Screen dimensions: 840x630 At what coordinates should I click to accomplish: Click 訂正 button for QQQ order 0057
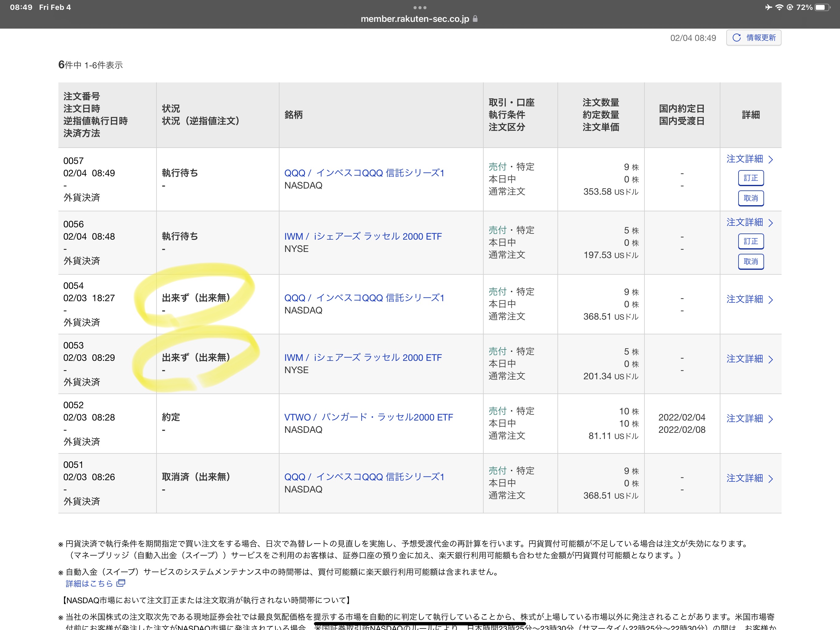click(751, 178)
